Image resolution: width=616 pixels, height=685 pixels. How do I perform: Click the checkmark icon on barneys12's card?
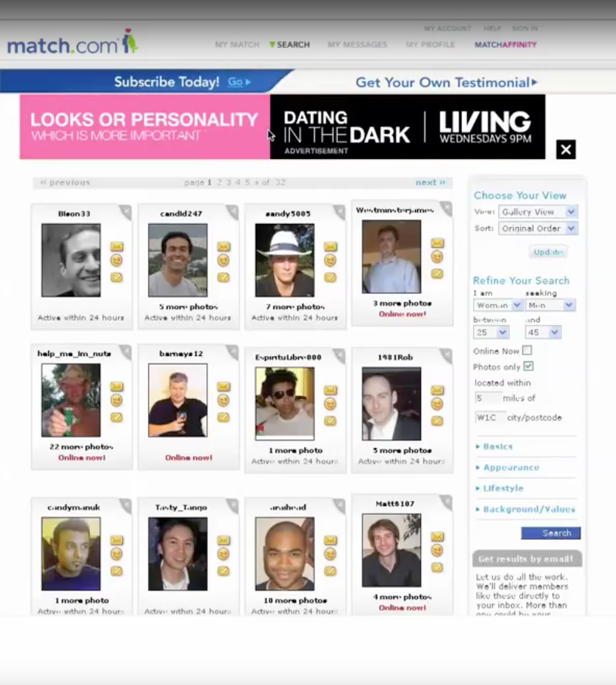(x=223, y=417)
